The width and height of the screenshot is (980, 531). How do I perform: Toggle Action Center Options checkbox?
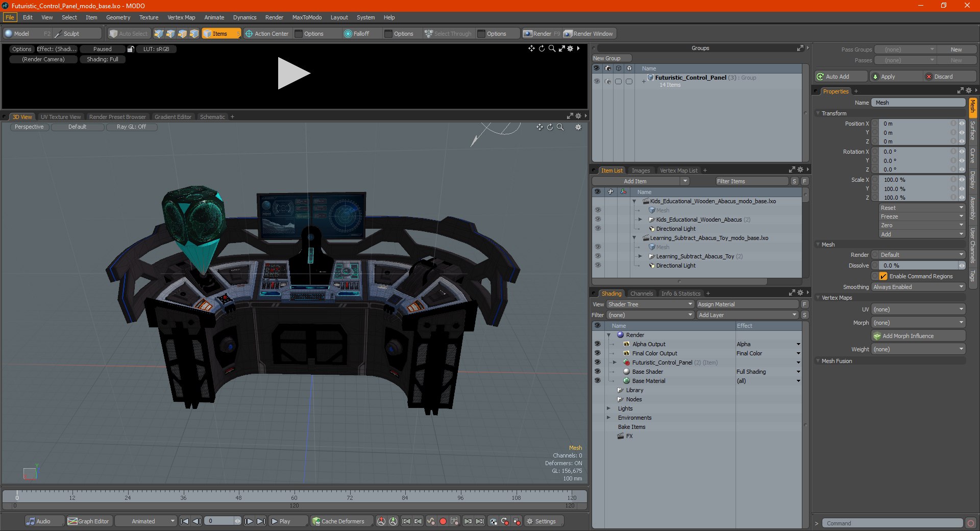tap(299, 34)
